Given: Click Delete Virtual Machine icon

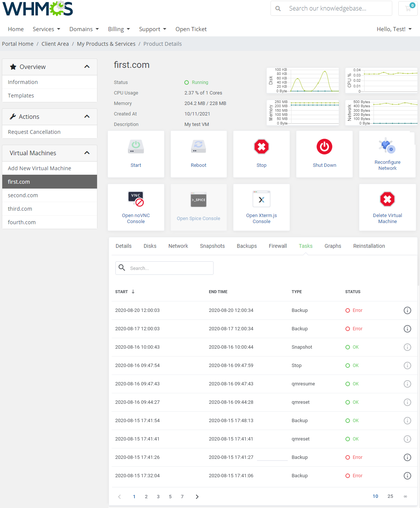Looking at the screenshot, I should click(387, 199).
